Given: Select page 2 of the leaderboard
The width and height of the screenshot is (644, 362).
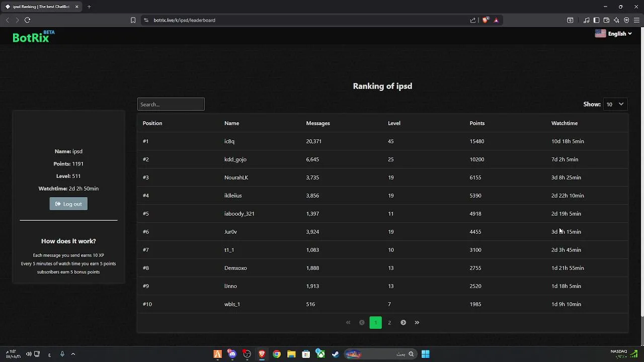Looking at the screenshot, I should pos(389,323).
